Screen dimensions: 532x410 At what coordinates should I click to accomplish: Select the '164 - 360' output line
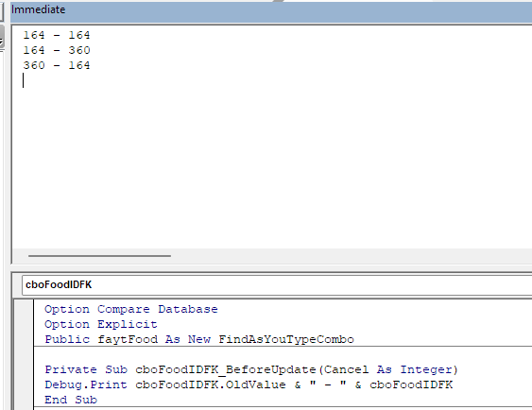click(x=57, y=50)
